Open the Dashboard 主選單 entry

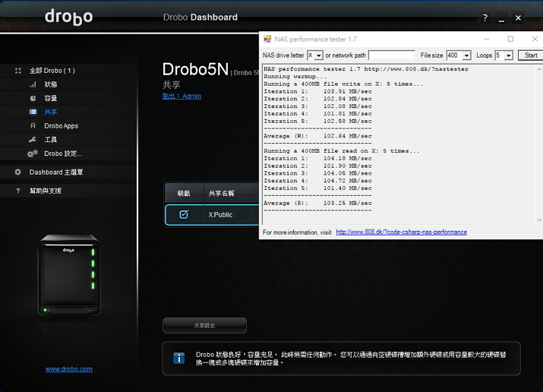click(56, 172)
